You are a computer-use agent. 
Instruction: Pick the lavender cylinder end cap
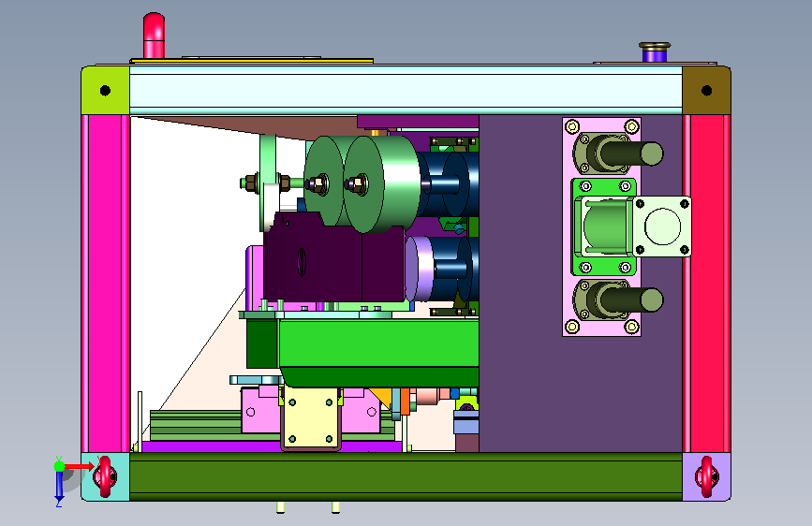click(418, 269)
